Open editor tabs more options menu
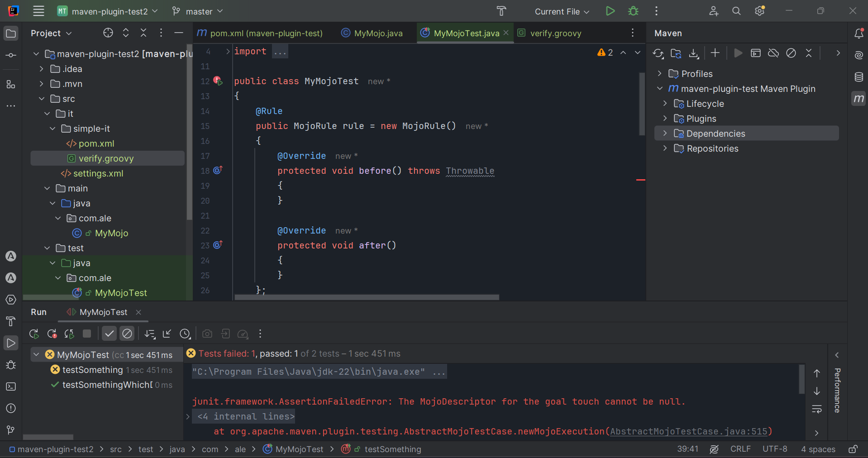The height and width of the screenshot is (458, 868). (x=633, y=33)
